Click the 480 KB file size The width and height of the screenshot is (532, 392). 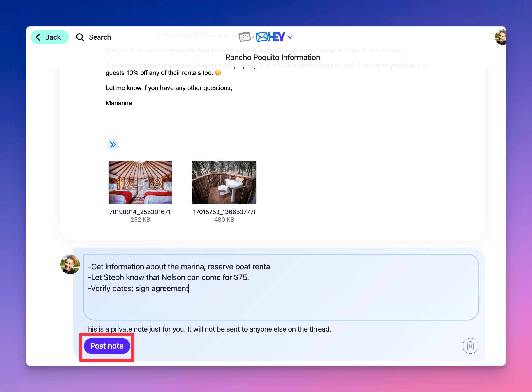(224, 219)
